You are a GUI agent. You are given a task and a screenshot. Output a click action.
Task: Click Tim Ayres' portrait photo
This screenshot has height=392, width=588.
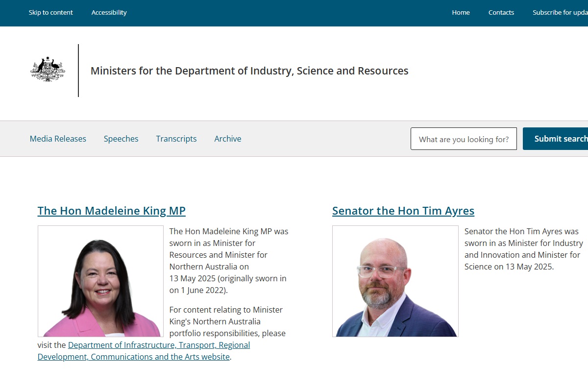click(x=395, y=281)
